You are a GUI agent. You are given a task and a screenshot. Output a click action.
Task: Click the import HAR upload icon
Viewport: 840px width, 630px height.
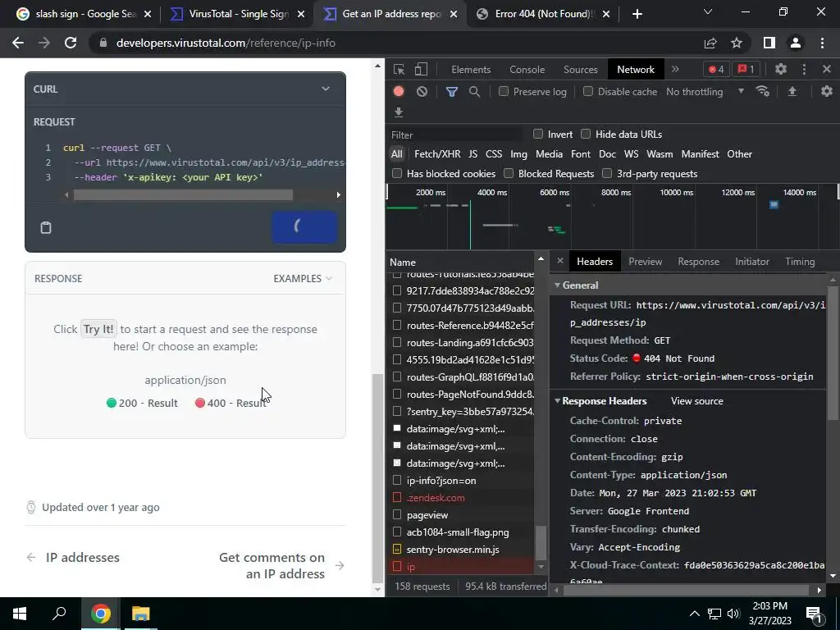click(792, 92)
